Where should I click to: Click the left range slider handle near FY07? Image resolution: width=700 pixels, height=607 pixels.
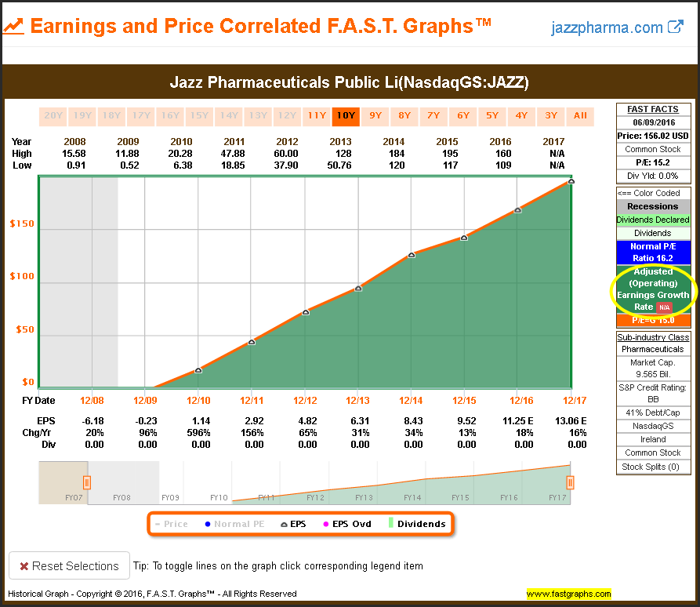87,482
